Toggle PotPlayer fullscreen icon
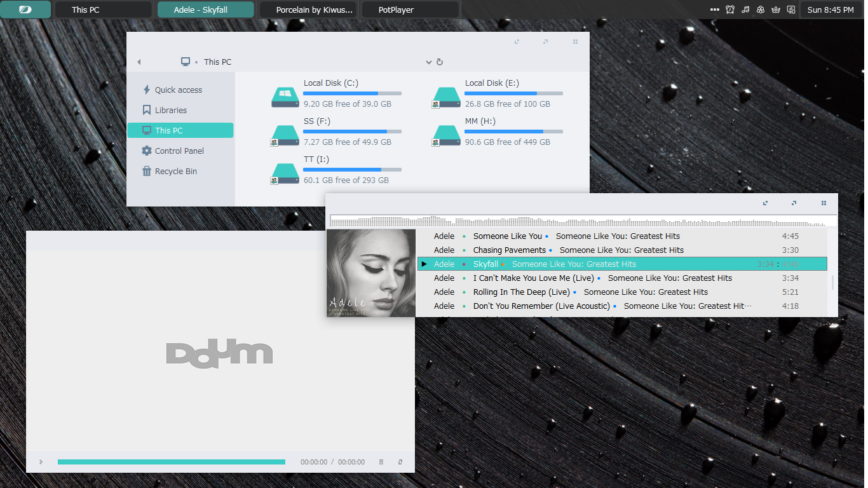Screen dimensions: 868x488 (x=400, y=462)
